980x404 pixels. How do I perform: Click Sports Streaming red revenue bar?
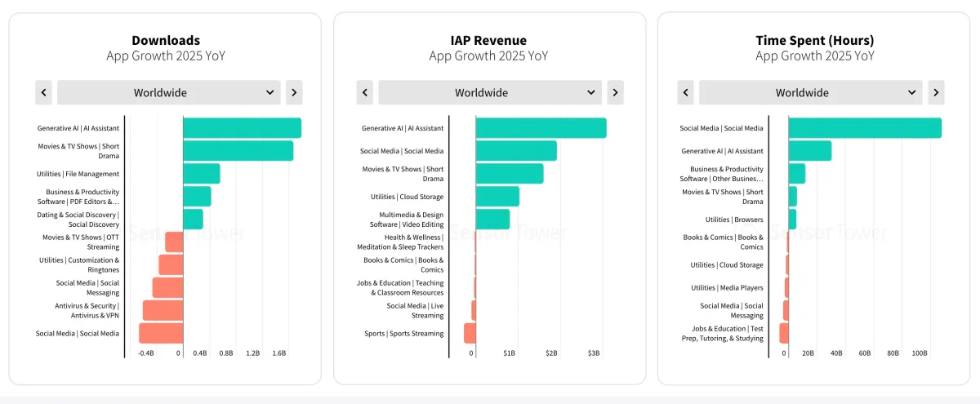click(x=470, y=333)
